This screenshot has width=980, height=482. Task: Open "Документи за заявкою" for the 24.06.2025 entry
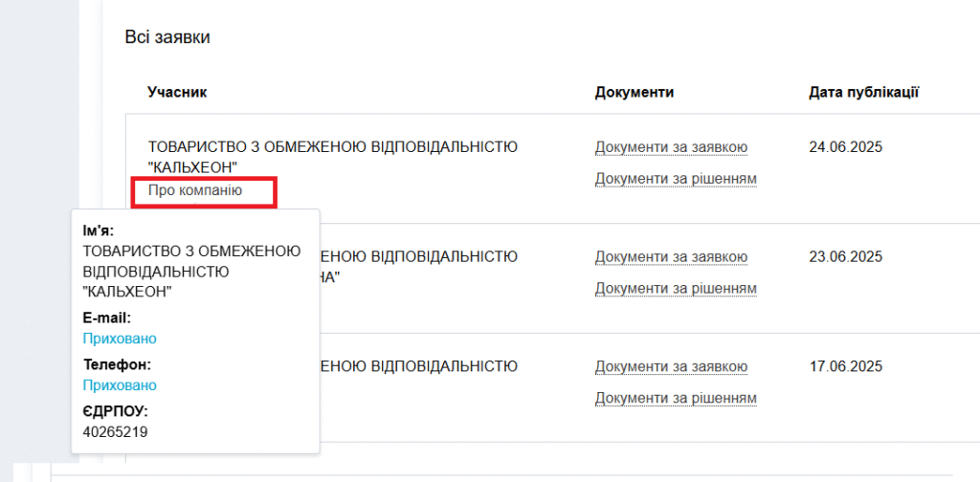pyautogui.click(x=671, y=147)
